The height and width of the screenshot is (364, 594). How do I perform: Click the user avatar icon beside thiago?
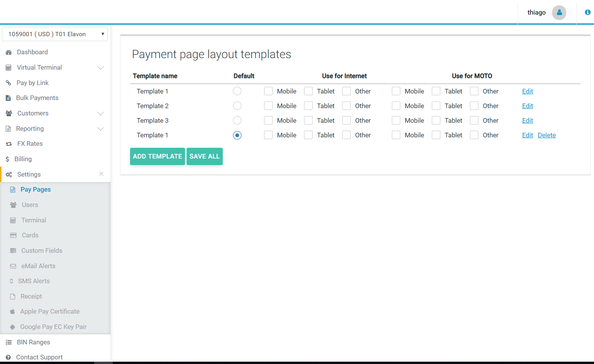coord(559,13)
